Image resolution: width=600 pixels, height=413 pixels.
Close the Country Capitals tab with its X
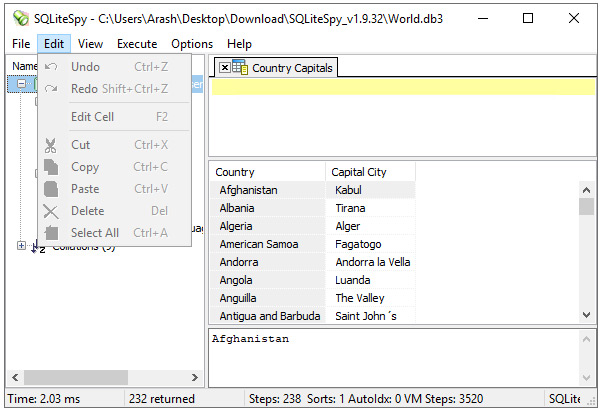[x=225, y=68]
